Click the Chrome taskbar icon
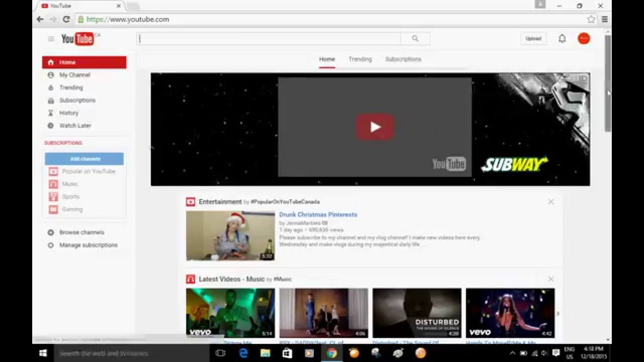 332,353
